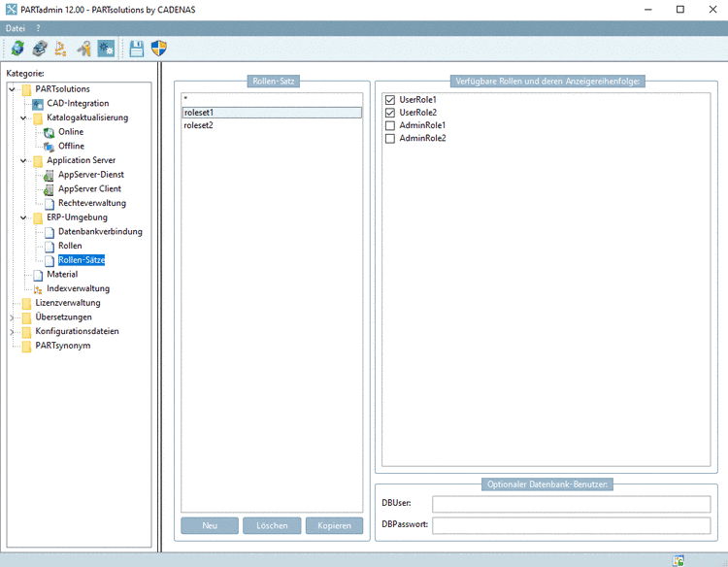This screenshot has width=728, height=567.
Task: Click the Lizenzverwaltung folder icon
Action: (x=27, y=303)
